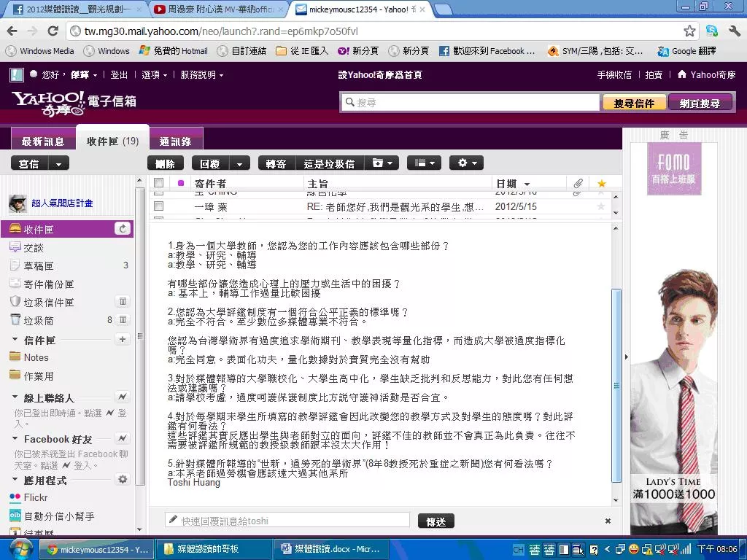Click the quick reply field to toshi
Image resolution: width=747 pixels, height=560 pixels.
pyautogui.click(x=287, y=521)
